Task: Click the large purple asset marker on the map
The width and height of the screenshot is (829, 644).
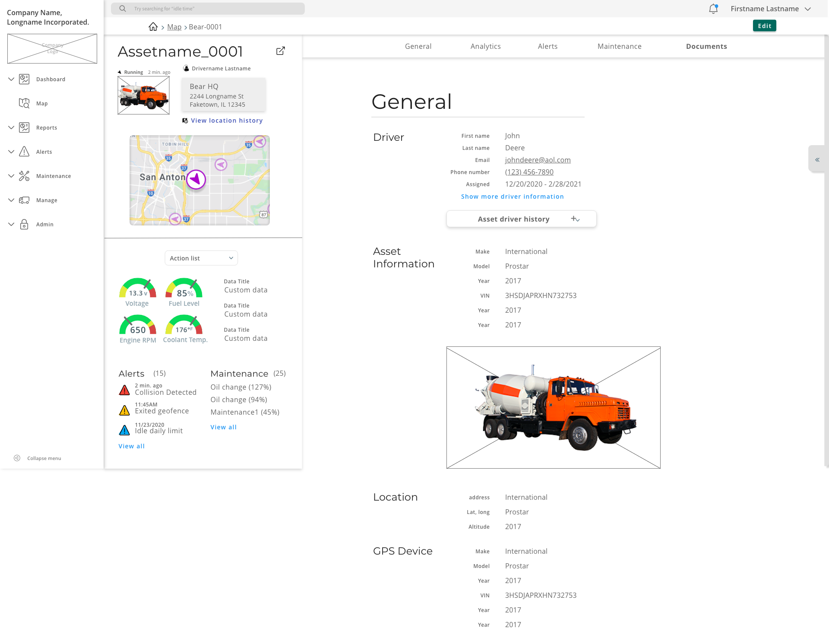Action: (196, 179)
